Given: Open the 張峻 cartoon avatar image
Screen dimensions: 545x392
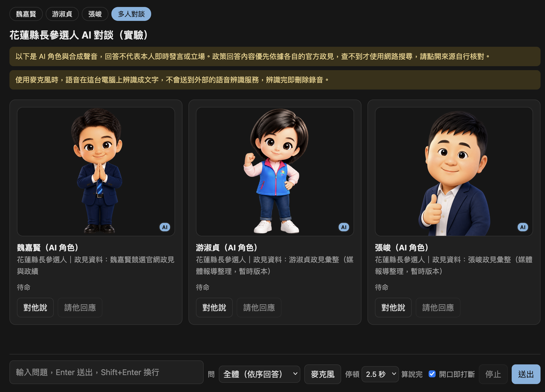Looking at the screenshot, I should [x=454, y=172].
